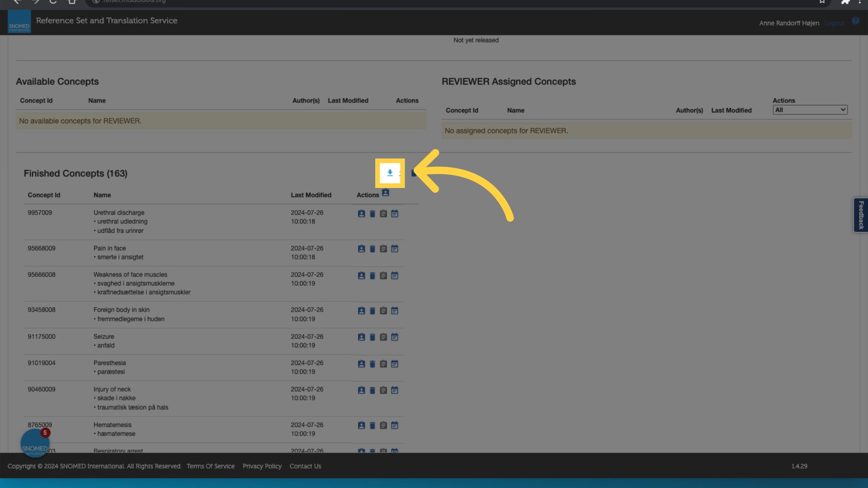This screenshot has width=868, height=488.
Task: View history log for Seizure
Action: [395, 337]
